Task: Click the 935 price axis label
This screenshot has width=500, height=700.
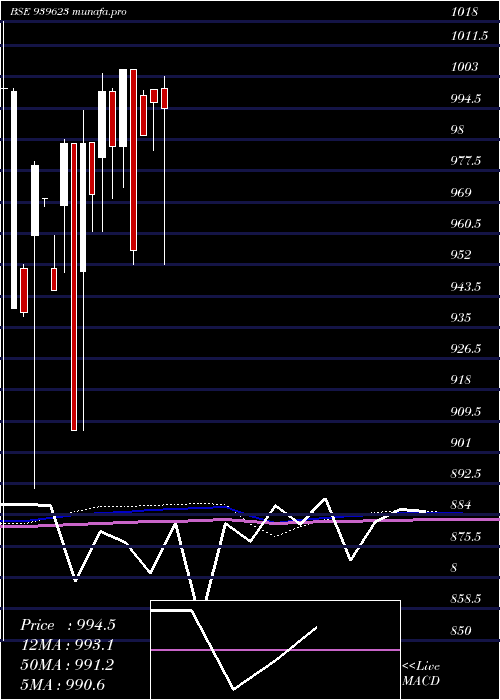Action: tap(461, 317)
